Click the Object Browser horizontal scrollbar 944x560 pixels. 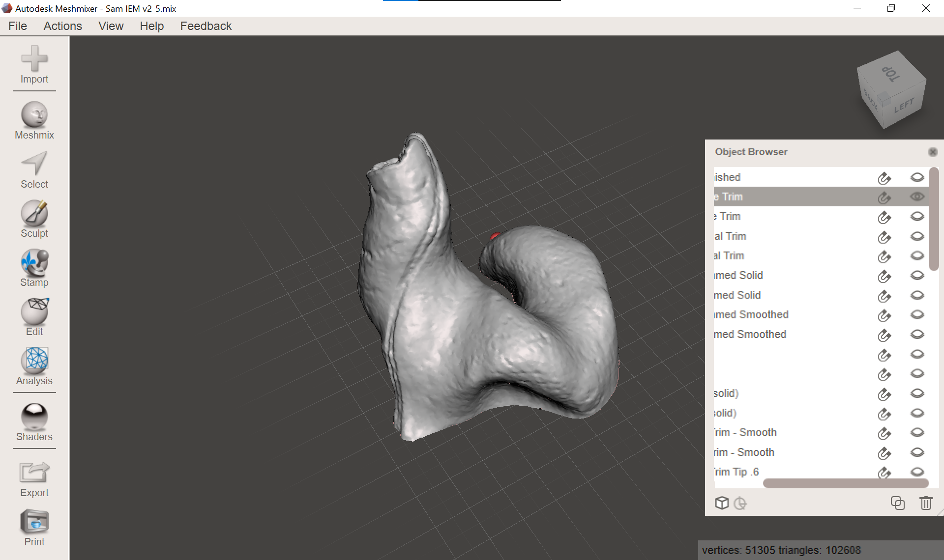[846, 483]
